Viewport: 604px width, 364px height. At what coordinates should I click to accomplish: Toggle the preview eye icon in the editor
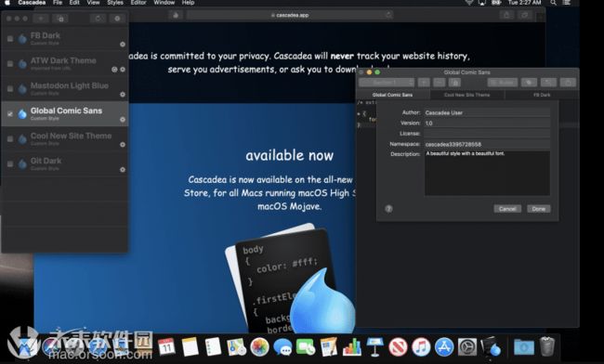(529, 83)
